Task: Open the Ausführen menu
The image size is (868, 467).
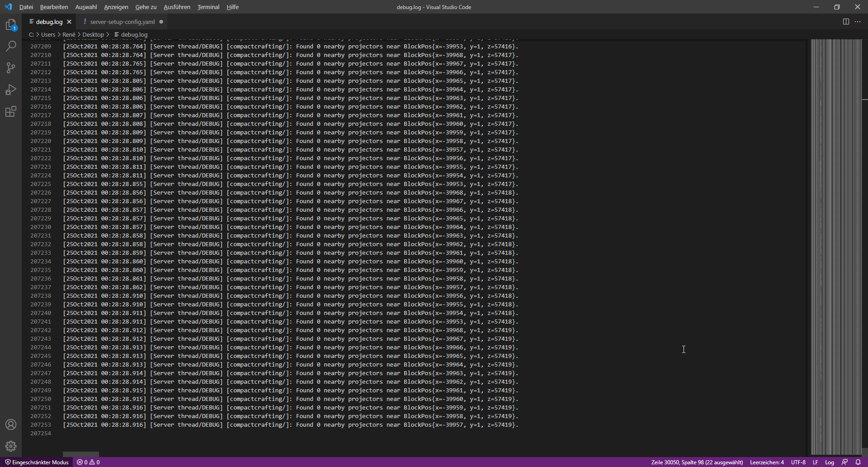Action: click(177, 7)
